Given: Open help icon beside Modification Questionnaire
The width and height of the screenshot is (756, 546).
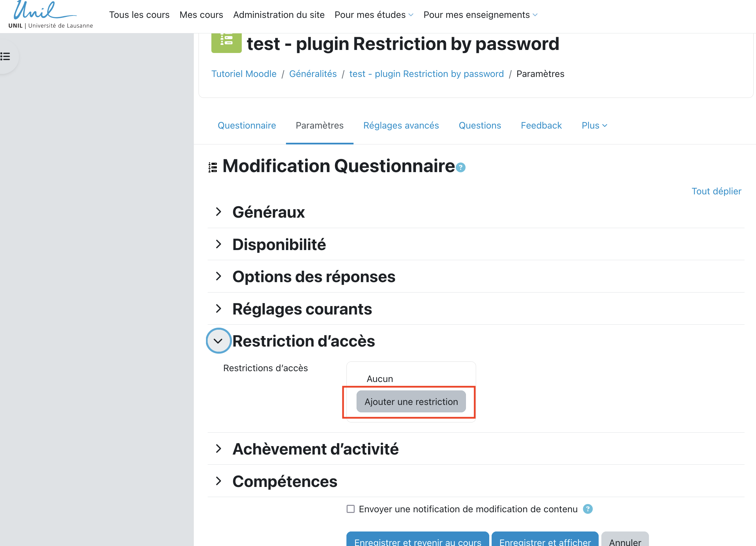Looking at the screenshot, I should pos(461,167).
